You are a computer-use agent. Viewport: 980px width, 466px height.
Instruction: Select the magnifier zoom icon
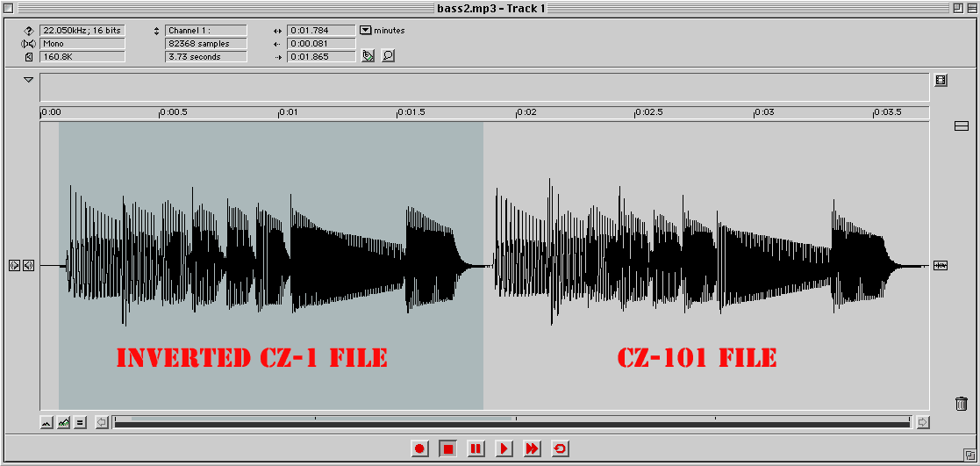tap(388, 56)
